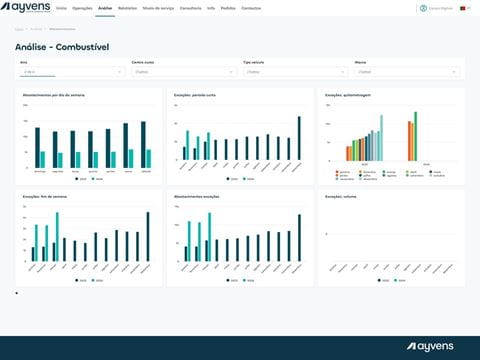
Task: Click the Abastecimentos por dia da semana title
Action: (53, 95)
